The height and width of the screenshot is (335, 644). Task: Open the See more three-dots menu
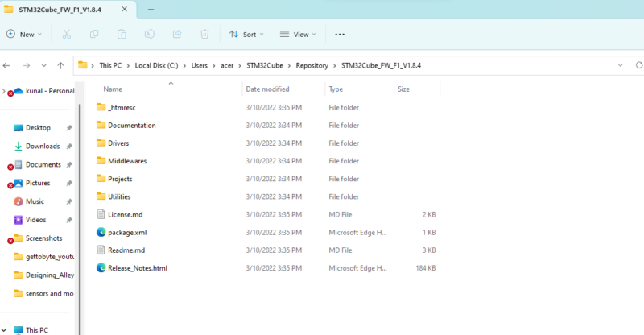[340, 35]
